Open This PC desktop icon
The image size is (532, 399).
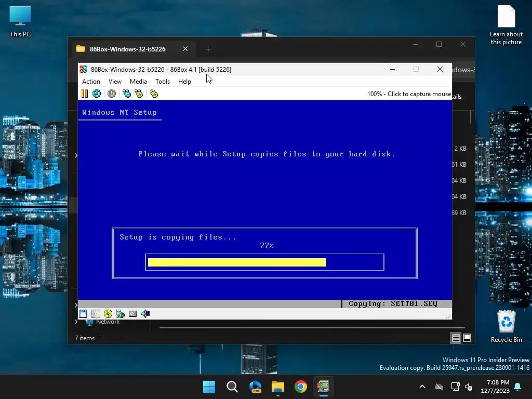coord(20,22)
